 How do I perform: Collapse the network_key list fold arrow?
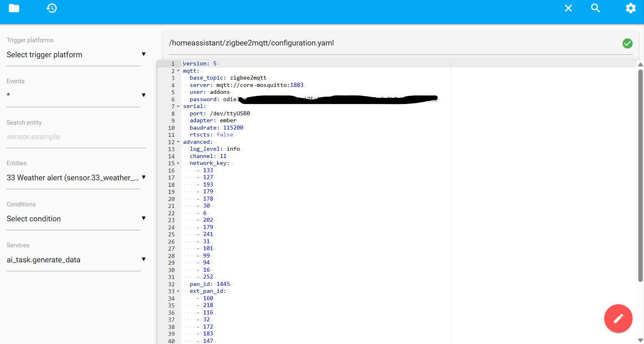click(178, 163)
